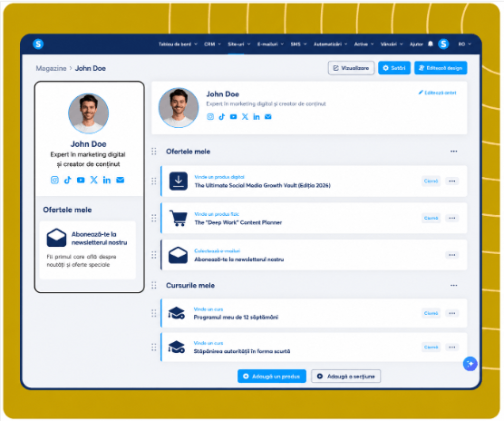Click cart icon of Deep Work Content Planner
This screenshot has width=504, height=421.
click(x=178, y=218)
